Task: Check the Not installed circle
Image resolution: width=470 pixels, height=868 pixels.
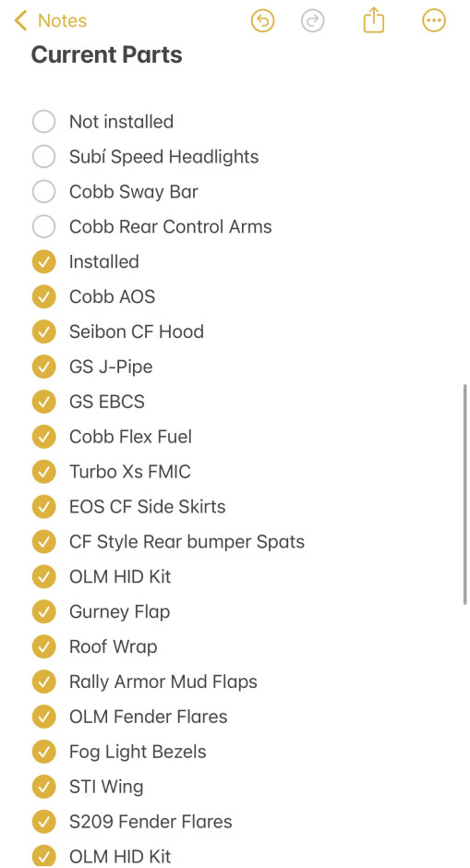Action: click(43, 122)
